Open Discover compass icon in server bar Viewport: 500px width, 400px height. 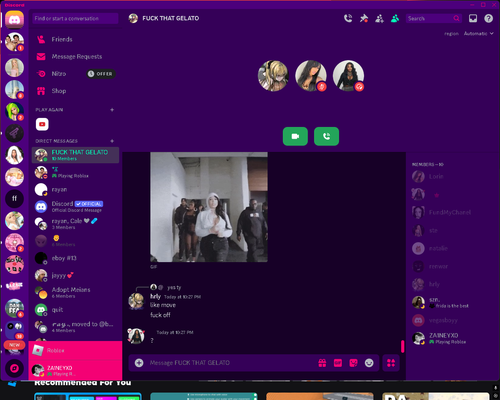pyautogui.click(x=14, y=368)
